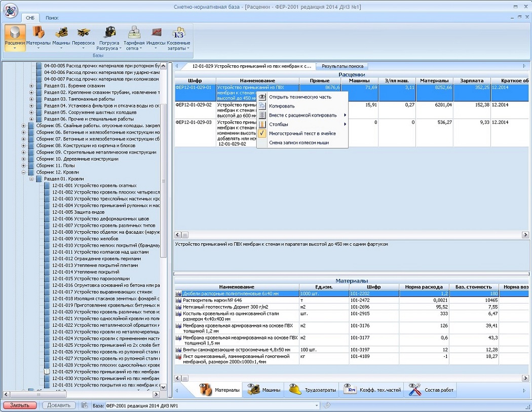Switch to the Коэфф. тех.частей tab
The image size is (532, 412).
[x=372, y=390]
